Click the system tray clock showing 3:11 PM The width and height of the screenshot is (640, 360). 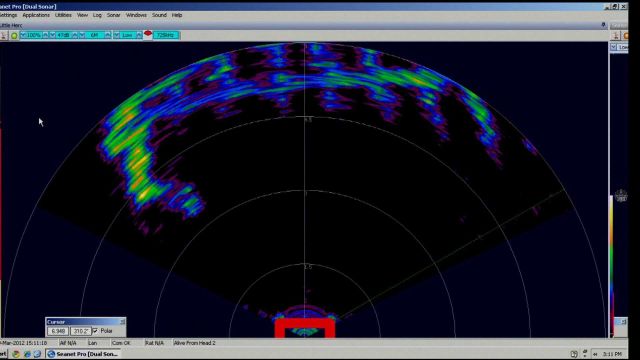(613, 354)
